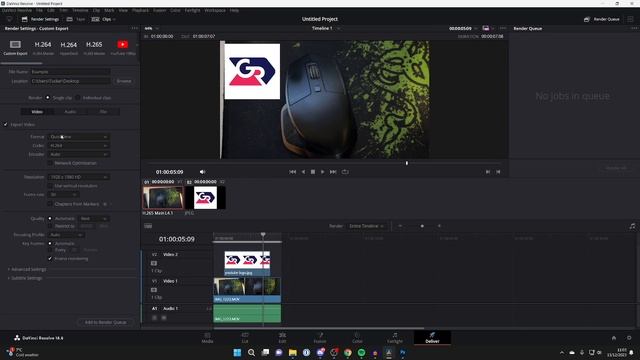Jump to the first frame in the viewer

pos(293,172)
